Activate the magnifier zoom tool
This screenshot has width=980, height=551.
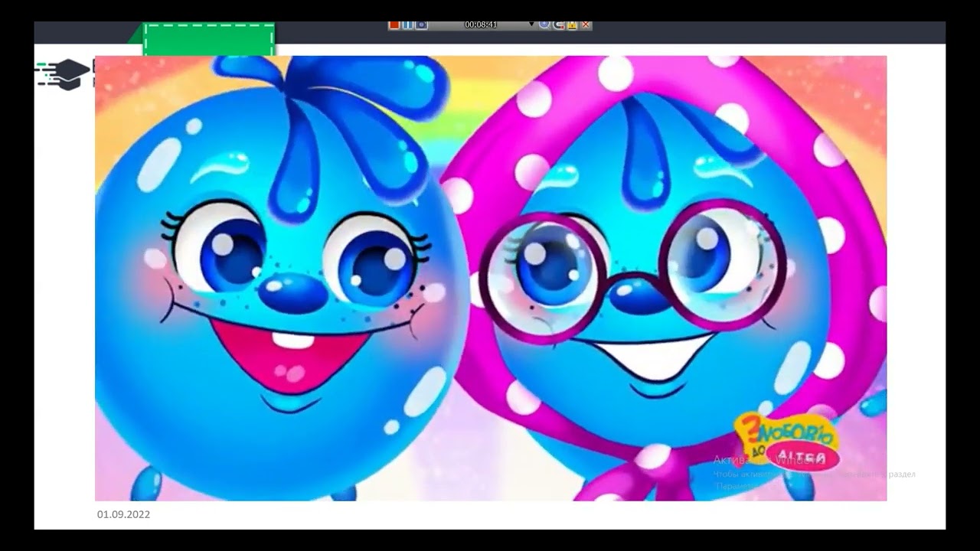point(544,24)
